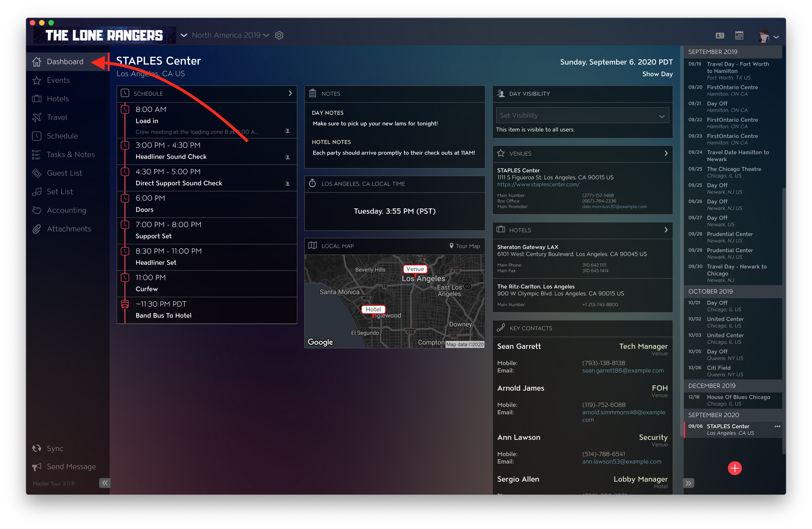Open the Set Visibility dropdown
The height and width of the screenshot is (529, 812).
pyautogui.click(x=582, y=115)
